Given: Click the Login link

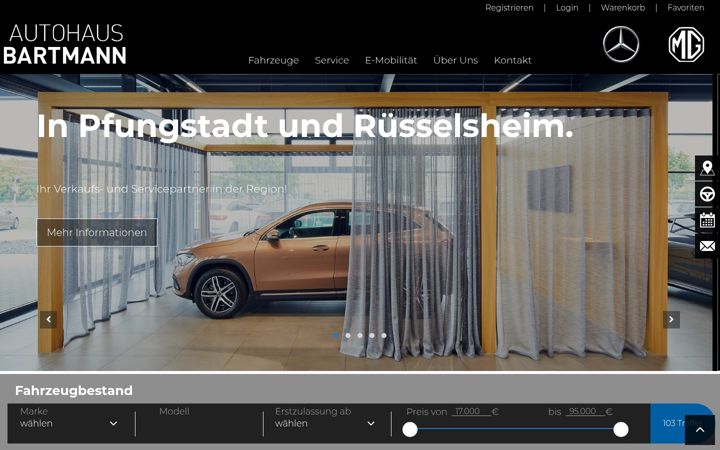Looking at the screenshot, I should click(567, 8).
